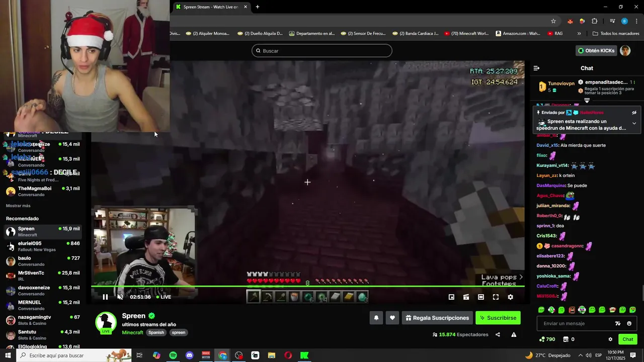Open player settings gear

[510, 297]
